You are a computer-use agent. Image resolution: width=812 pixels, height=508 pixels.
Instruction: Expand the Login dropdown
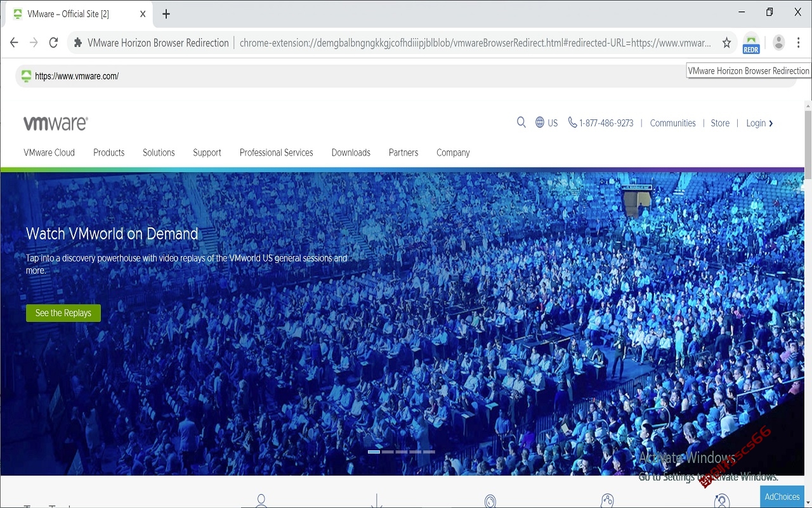[x=759, y=123]
